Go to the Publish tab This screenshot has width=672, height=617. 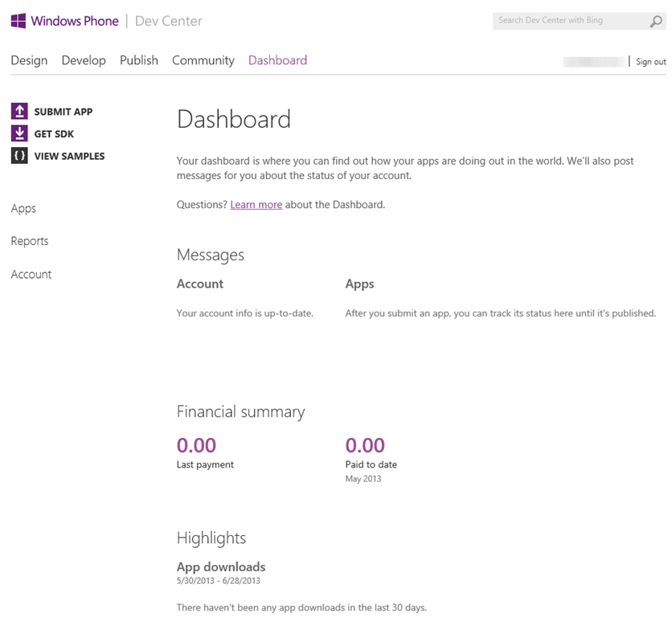[139, 60]
